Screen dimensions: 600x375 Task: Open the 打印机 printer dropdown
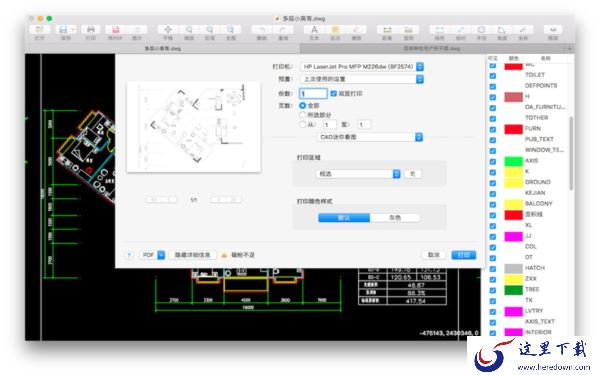(x=362, y=67)
